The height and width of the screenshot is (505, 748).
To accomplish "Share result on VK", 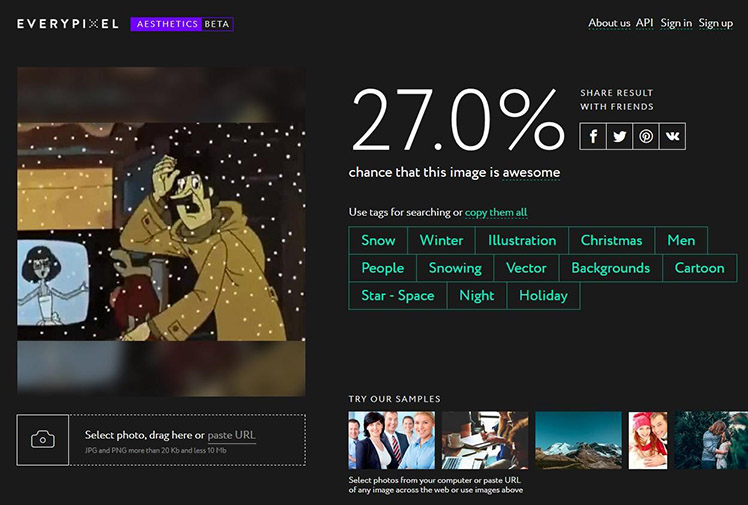I will click(x=673, y=136).
